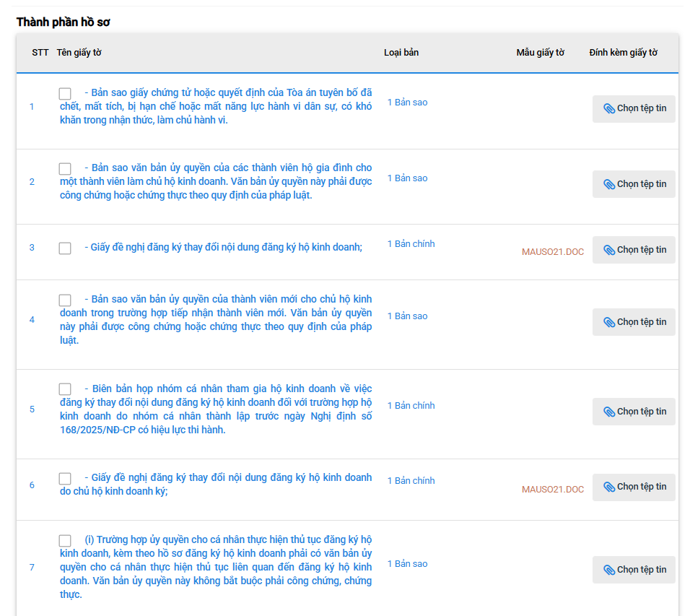
Task: Check row 6 Giấy đề nghị signed by owner
Action: coord(65,479)
